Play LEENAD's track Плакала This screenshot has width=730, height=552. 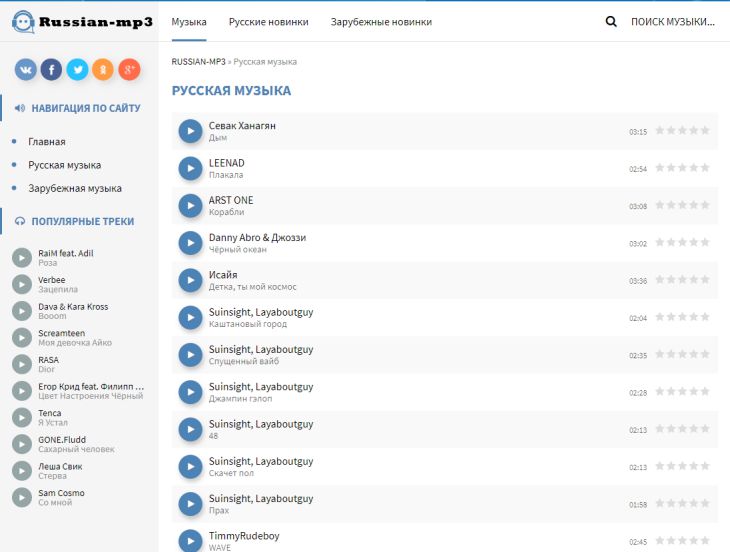(x=190, y=168)
